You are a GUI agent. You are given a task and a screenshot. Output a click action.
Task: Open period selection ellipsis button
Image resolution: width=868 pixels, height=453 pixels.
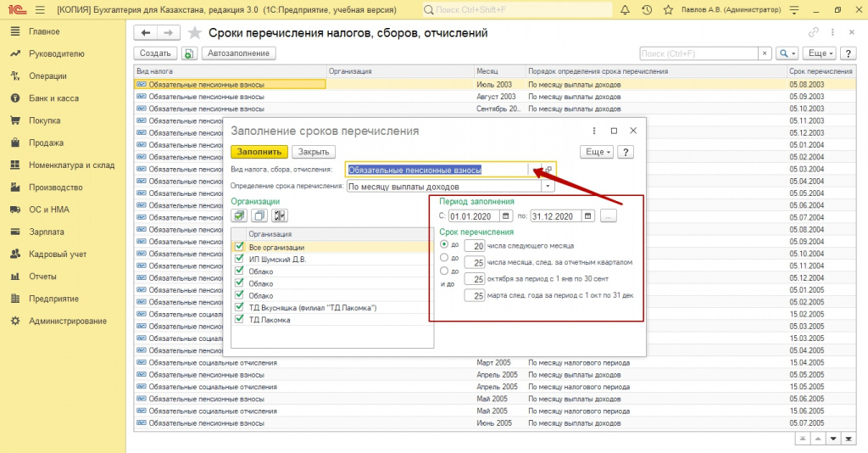(x=608, y=216)
